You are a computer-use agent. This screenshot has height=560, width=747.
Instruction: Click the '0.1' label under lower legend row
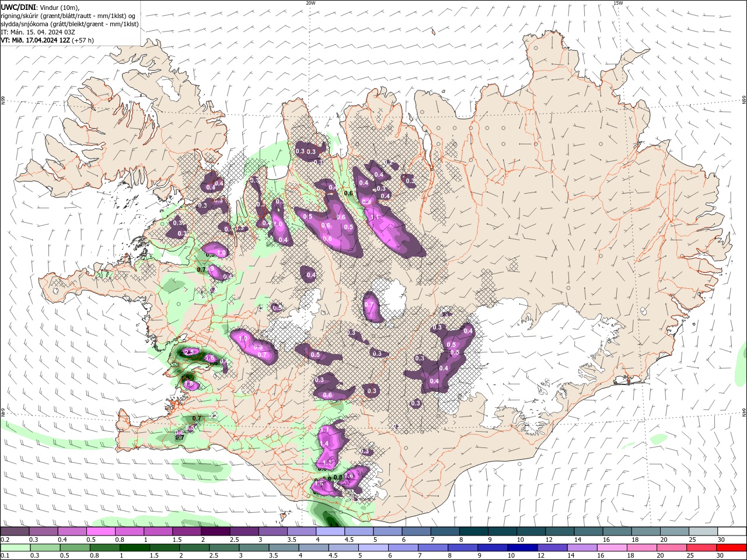5,556
